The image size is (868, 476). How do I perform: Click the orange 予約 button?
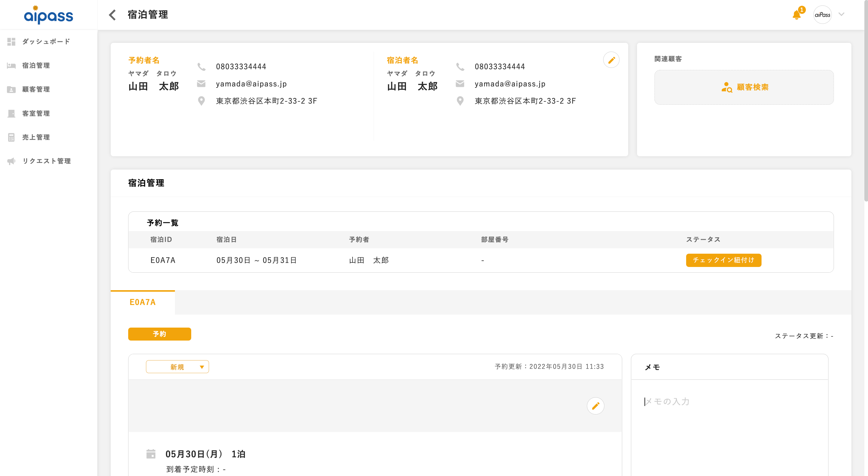(159, 334)
